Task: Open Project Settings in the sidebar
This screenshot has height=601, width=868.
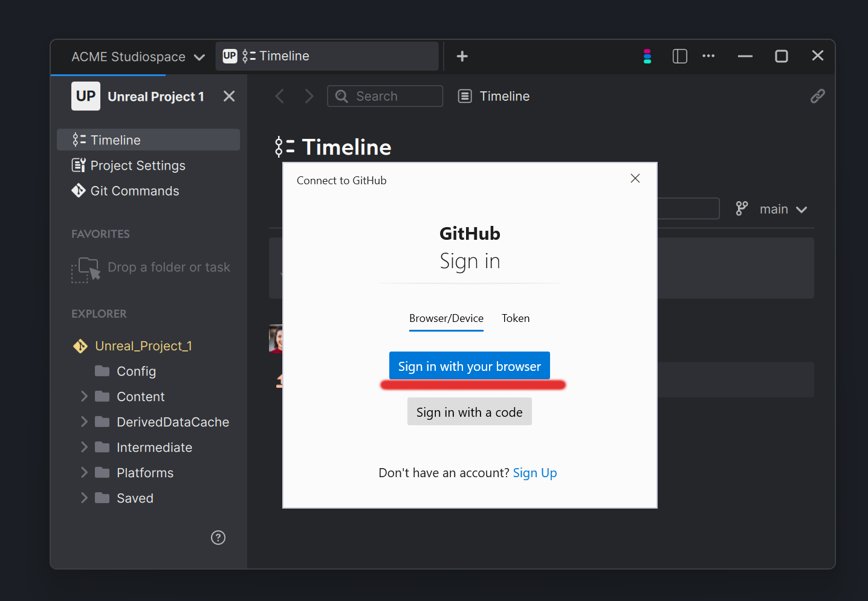Action: 137,165
